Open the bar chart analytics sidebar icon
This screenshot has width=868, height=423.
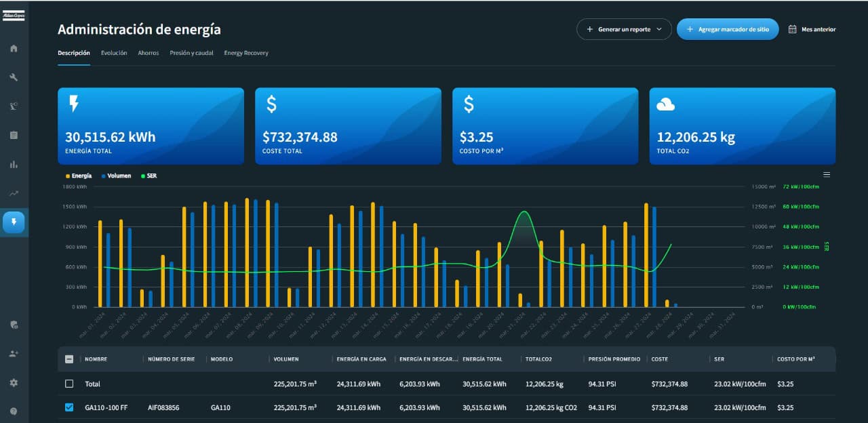(x=14, y=164)
